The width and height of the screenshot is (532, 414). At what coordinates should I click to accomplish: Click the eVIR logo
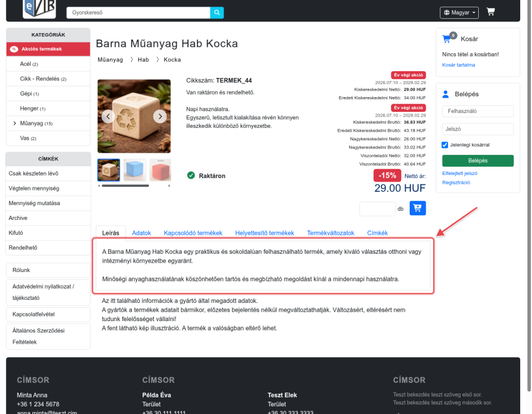click(40, 8)
